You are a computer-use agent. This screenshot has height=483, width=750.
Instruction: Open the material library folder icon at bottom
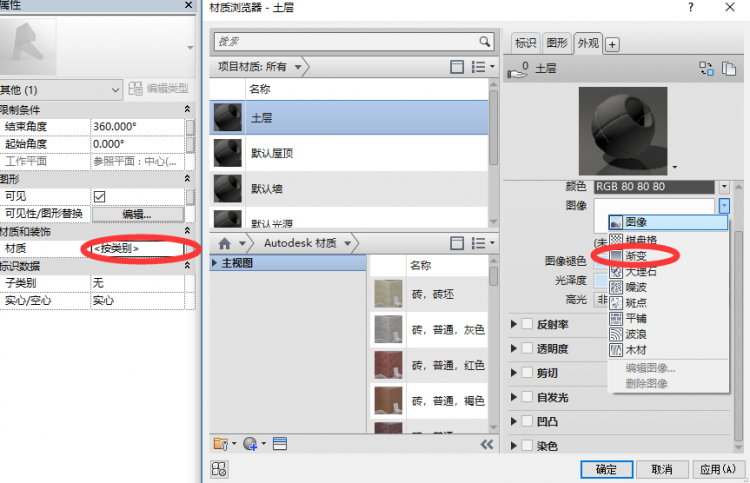221,443
